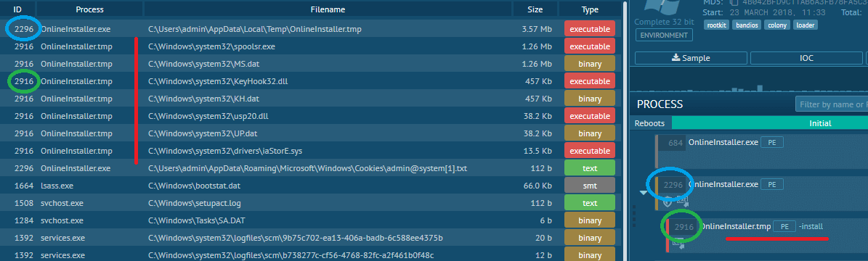The width and height of the screenshot is (868, 261).
Task: Click binary badge in MS.dat row
Action: (x=590, y=64)
